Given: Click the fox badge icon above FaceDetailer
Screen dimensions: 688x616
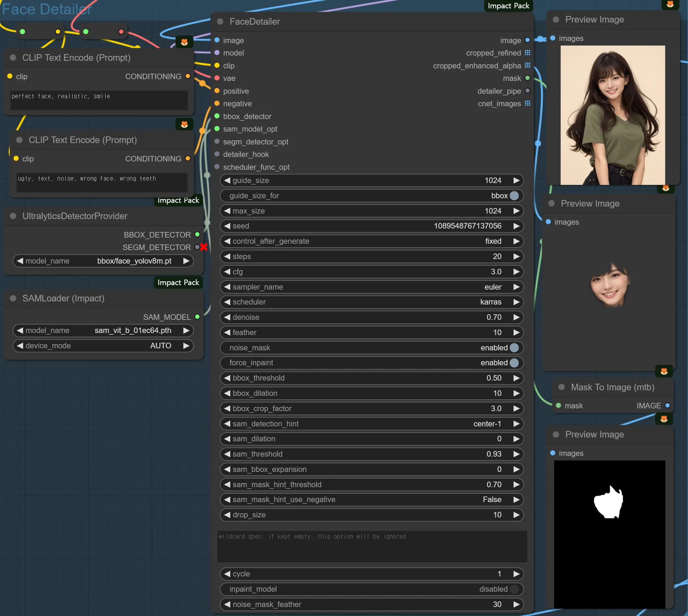Looking at the screenshot, I should pos(184,42).
